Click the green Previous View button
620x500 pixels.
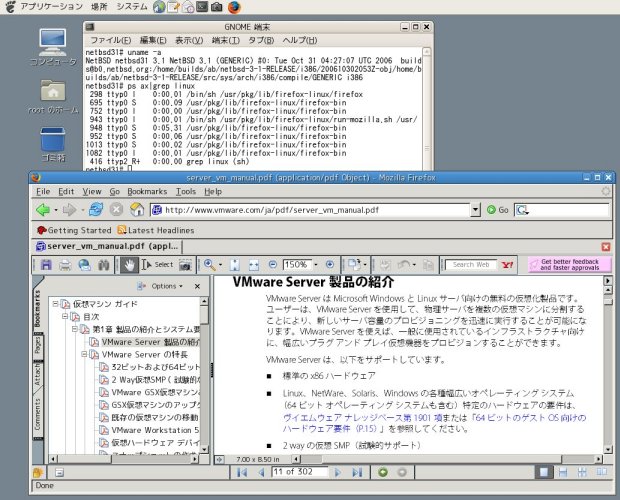pos(383,472)
